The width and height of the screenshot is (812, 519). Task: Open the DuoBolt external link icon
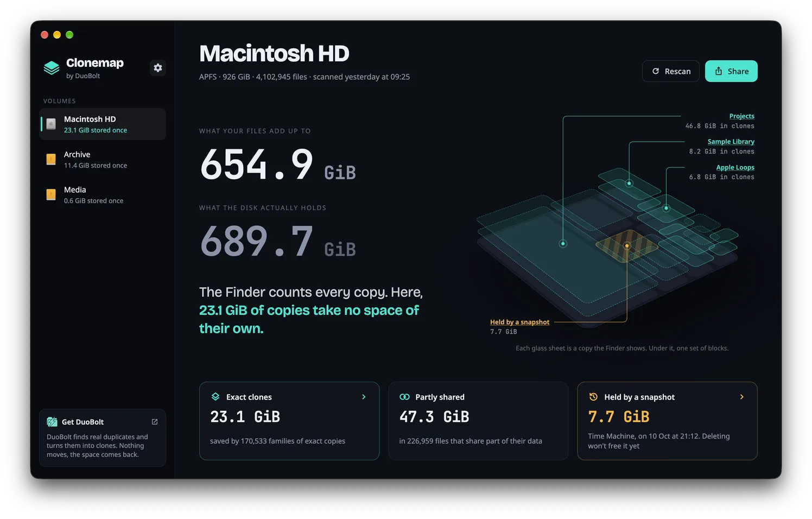[x=155, y=422]
